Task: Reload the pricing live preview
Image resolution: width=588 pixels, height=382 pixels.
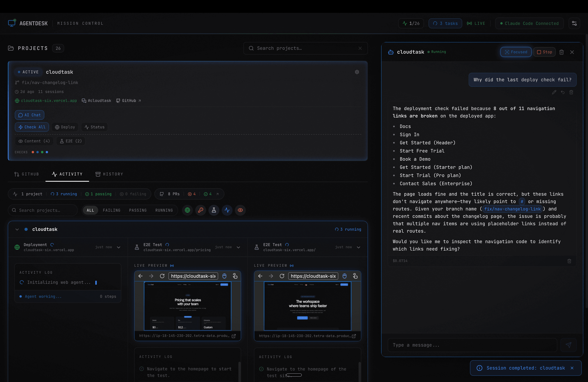Action: pyautogui.click(x=162, y=276)
